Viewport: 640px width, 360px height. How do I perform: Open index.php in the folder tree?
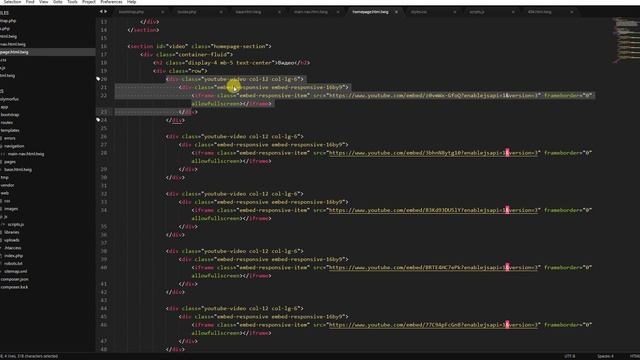(13, 256)
